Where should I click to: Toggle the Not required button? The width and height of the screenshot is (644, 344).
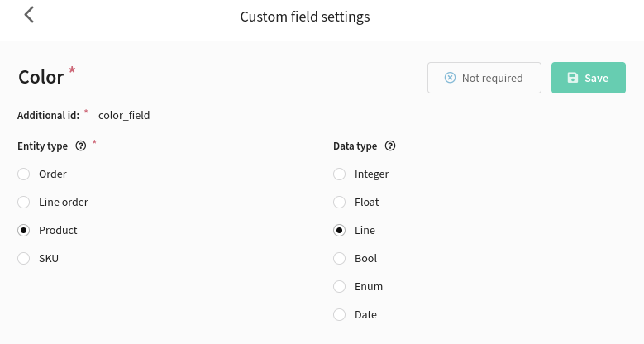484,78
